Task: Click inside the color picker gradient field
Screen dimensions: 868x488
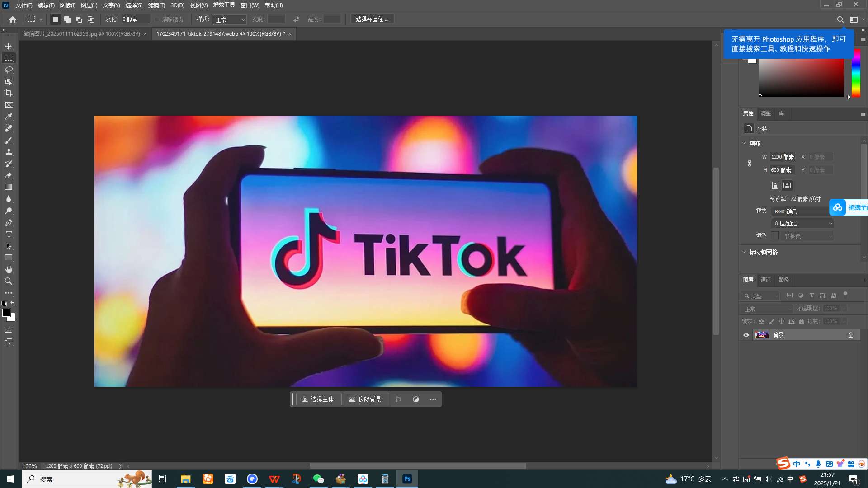Action: click(x=801, y=77)
